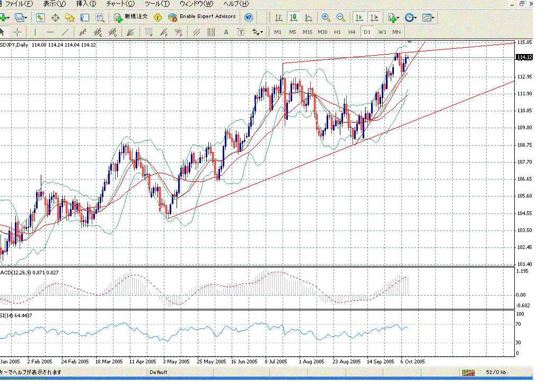Zoom out using the magnifier minus icon

tap(341, 17)
